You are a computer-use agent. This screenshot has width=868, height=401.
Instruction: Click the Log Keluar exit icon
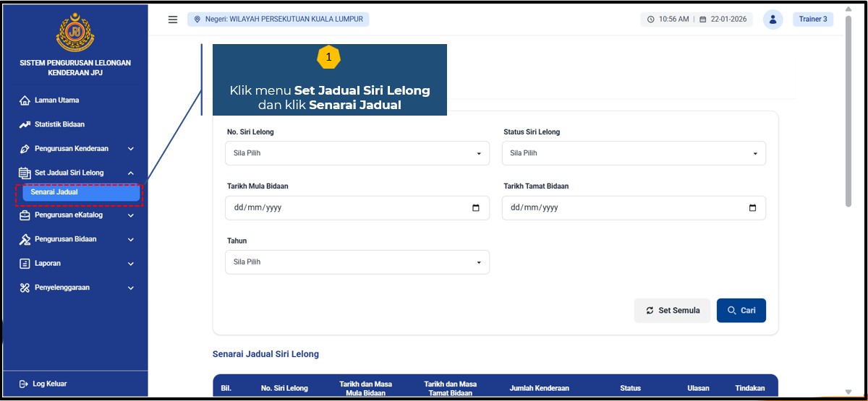24,384
